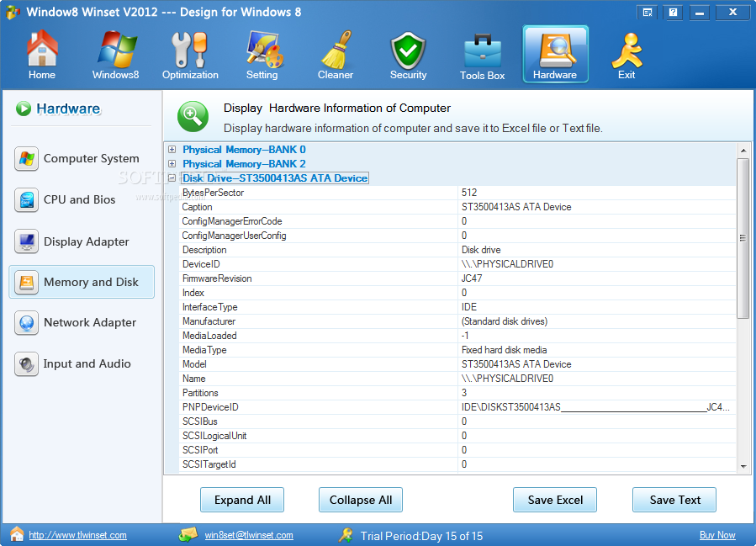Open Memory and Disk category
This screenshot has width=756, height=546.
(82, 282)
